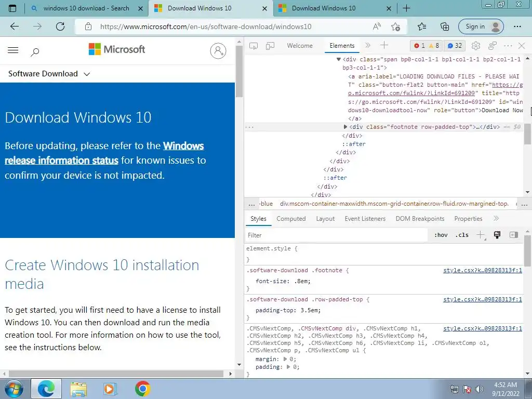Viewport: 532px width, 399px height.
Task: Add this page to favorites
Action: (395, 26)
